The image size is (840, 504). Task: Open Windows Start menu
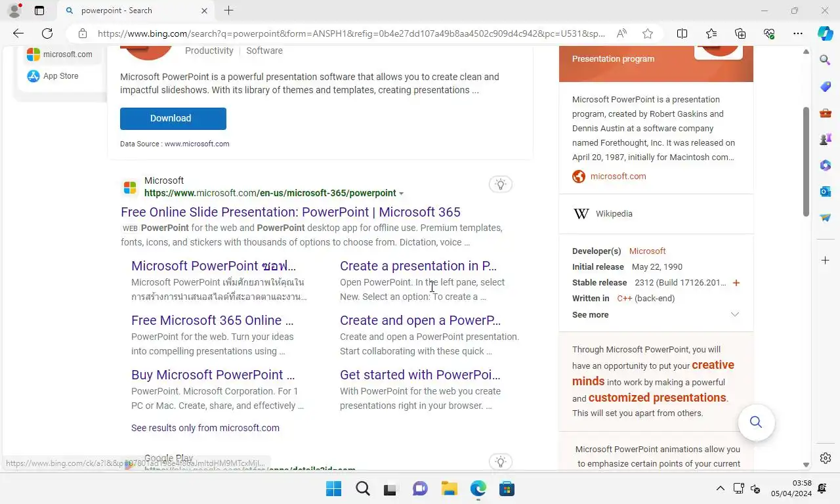click(x=333, y=489)
